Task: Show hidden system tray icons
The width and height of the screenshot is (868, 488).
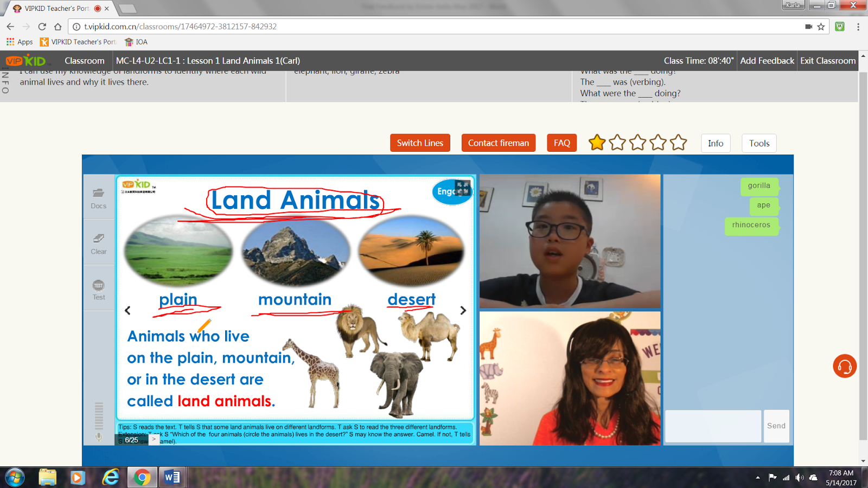Action: coord(757,478)
